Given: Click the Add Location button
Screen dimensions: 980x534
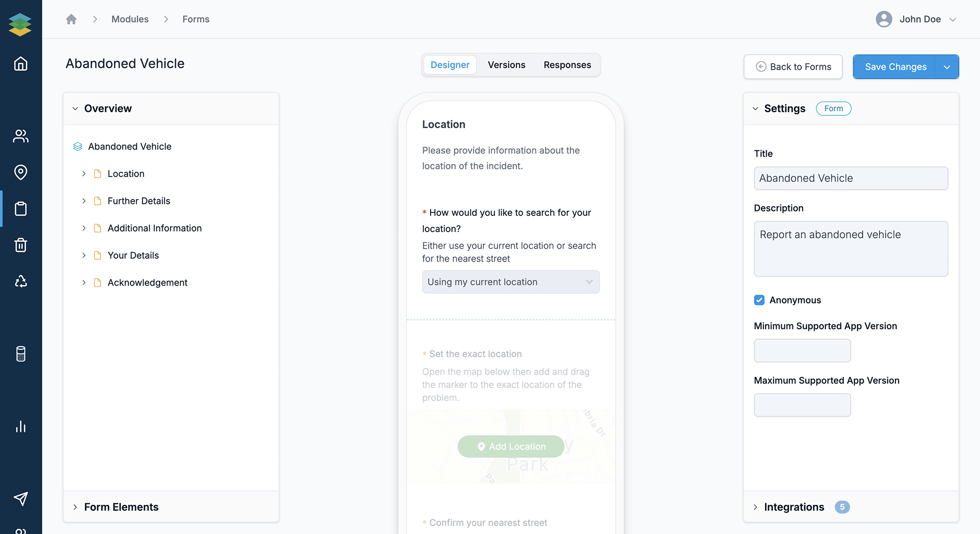Looking at the screenshot, I should [511, 446].
